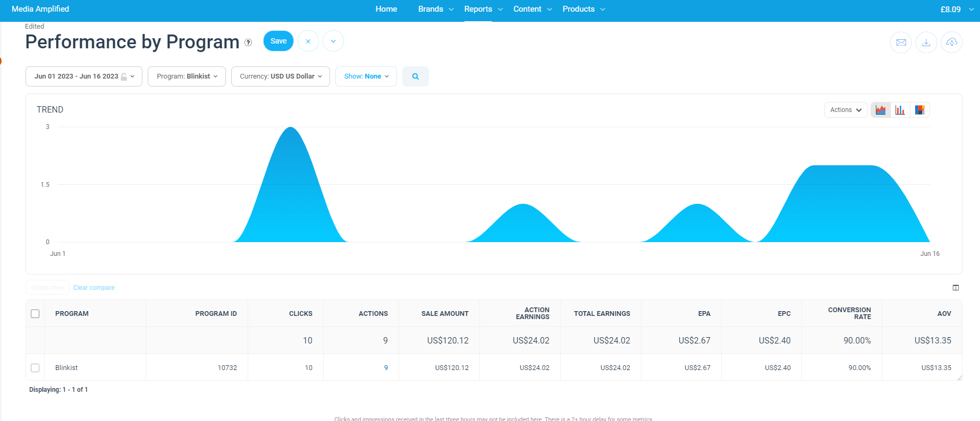Run the search magnifier button

(416, 76)
